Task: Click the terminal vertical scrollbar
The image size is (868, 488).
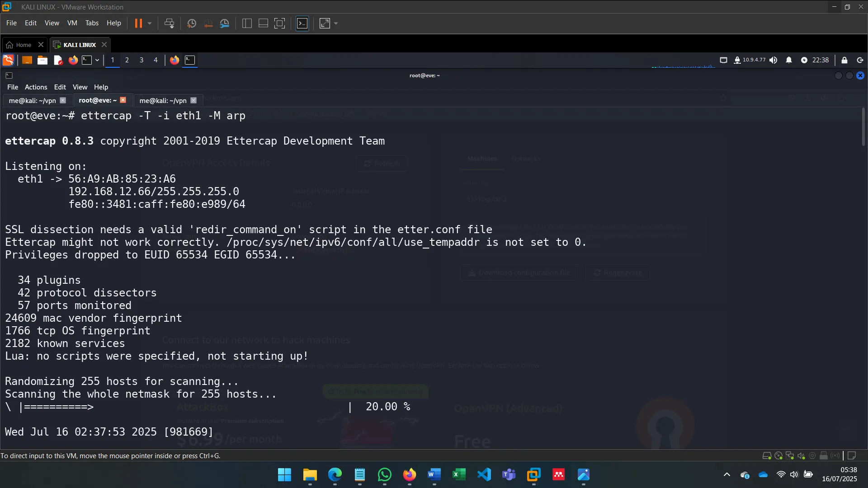Action: click(863, 127)
